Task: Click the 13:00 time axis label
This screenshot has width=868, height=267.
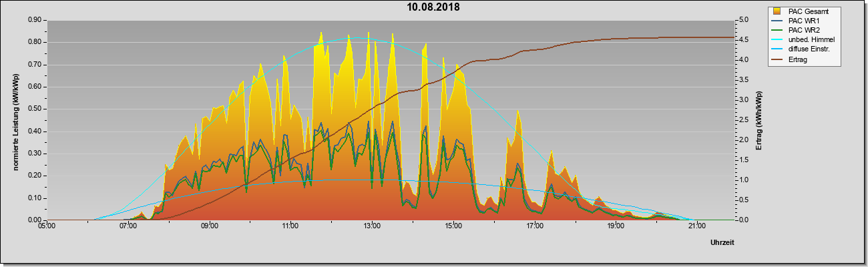Action: tap(372, 226)
